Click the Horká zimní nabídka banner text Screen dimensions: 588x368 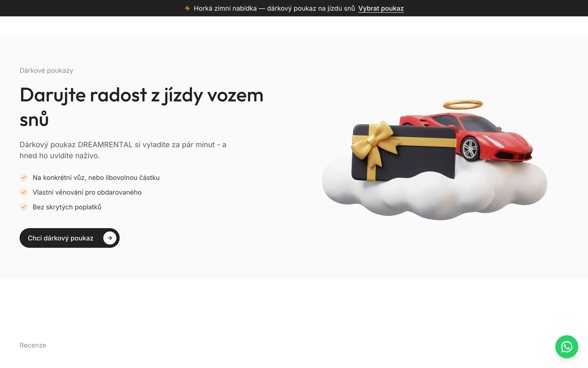pos(274,8)
